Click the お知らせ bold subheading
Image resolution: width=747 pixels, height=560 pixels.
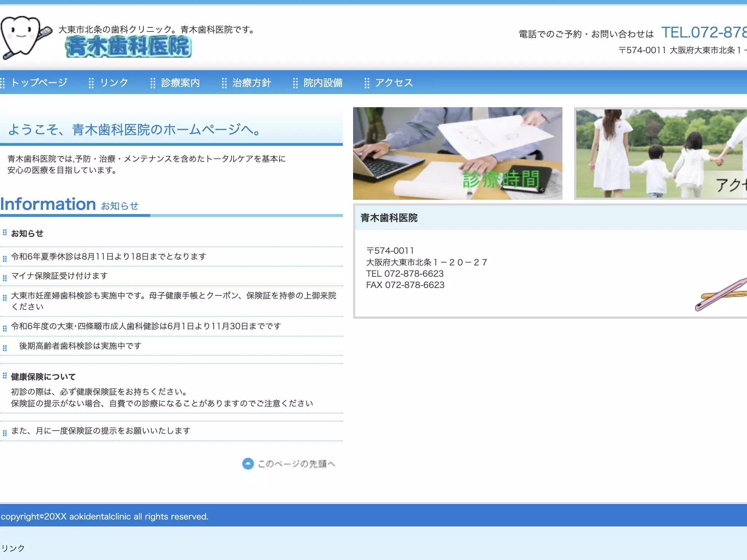[x=27, y=233]
